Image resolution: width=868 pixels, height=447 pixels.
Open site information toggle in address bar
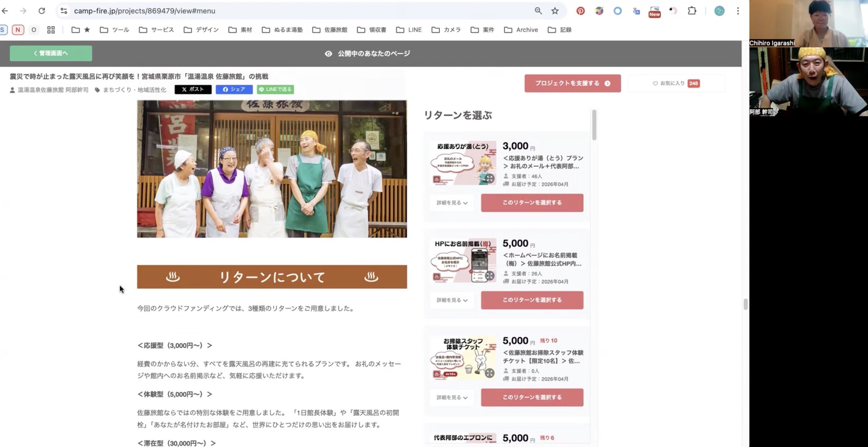[x=64, y=11]
